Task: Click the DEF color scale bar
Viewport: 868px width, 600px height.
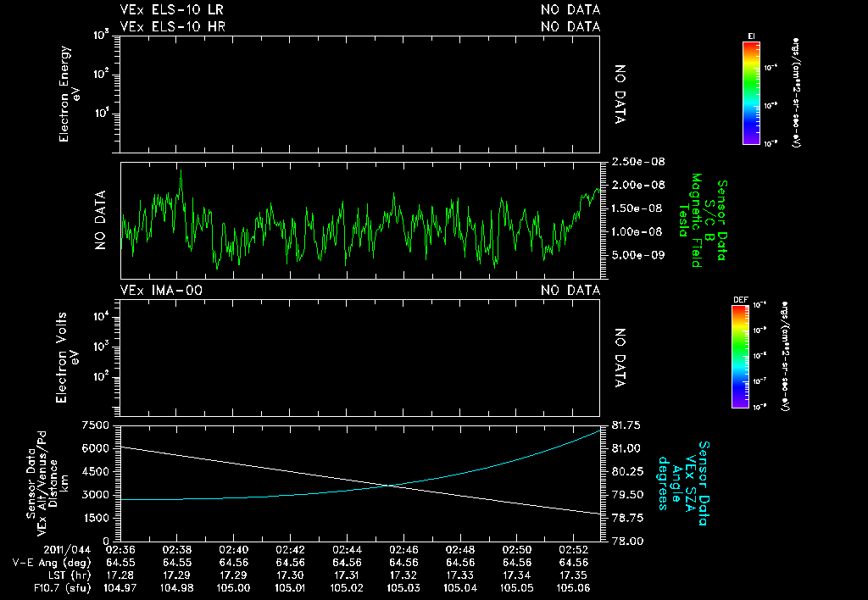Action: click(741, 358)
